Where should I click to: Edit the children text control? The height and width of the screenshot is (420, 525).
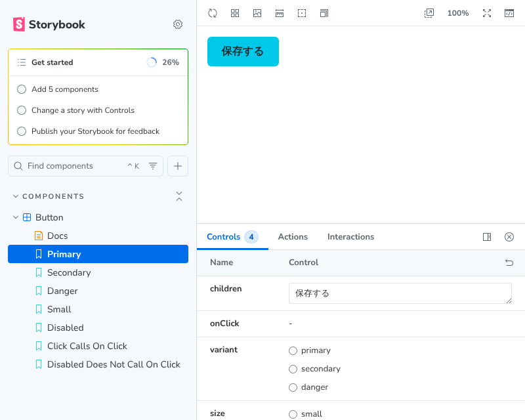point(400,293)
